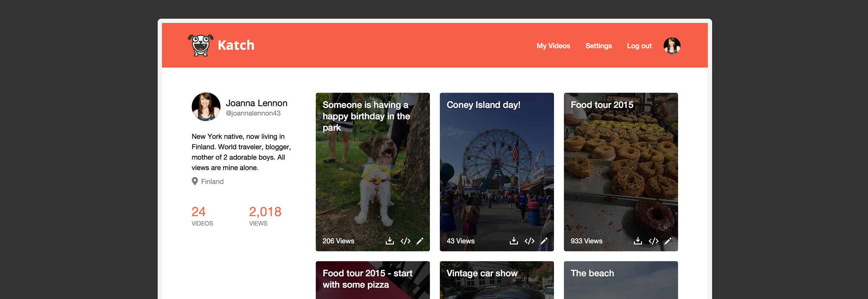Viewport: 868px width, 299px height.
Task: Open Joanna Lennon's profile name
Action: pyautogui.click(x=257, y=103)
